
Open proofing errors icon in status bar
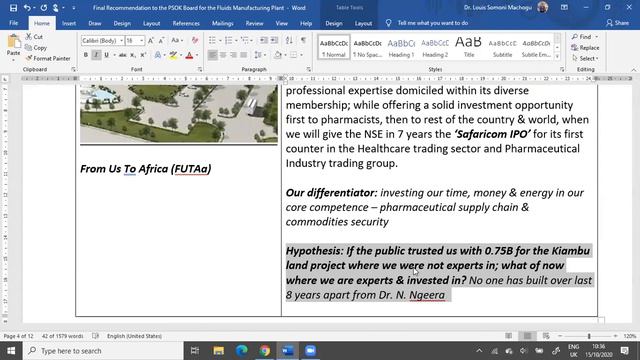click(x=96, y=336)
